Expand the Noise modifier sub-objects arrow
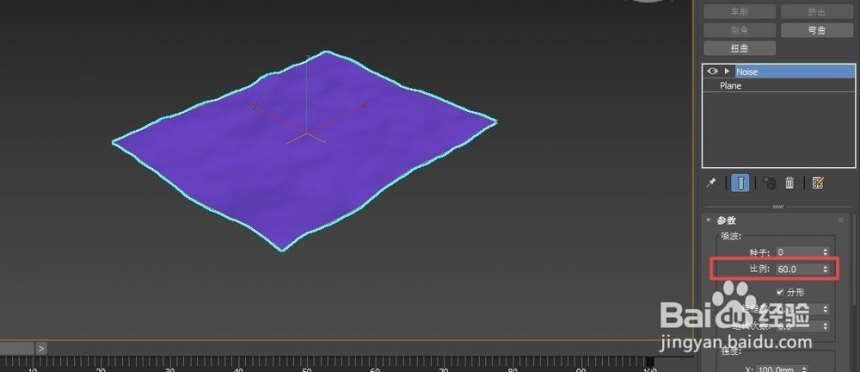The image size is (860, 372). point(727,71)
